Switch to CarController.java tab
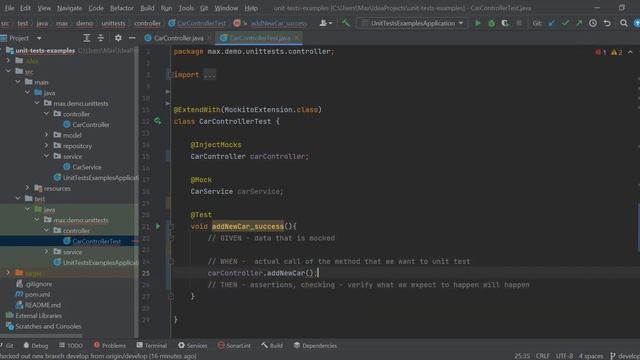 (x=178, y=38)
